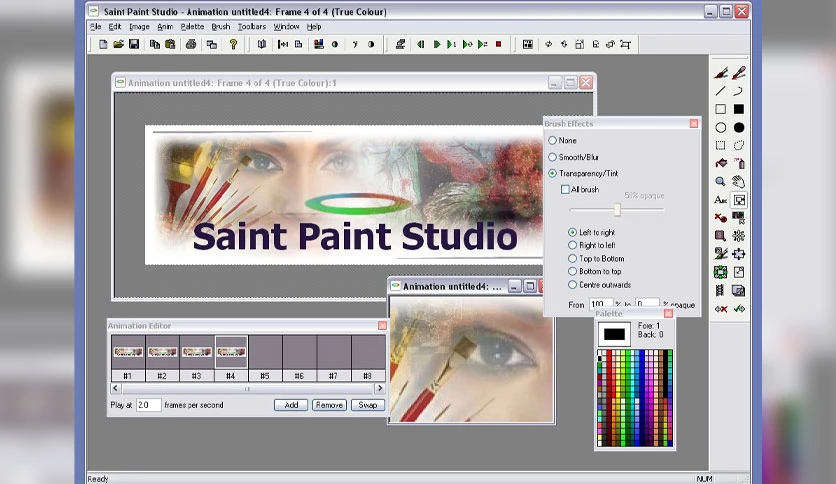Open the Toolbars menu
Image resolution: width=836 pixels, height=484 pixels.
tap(252, 27)
